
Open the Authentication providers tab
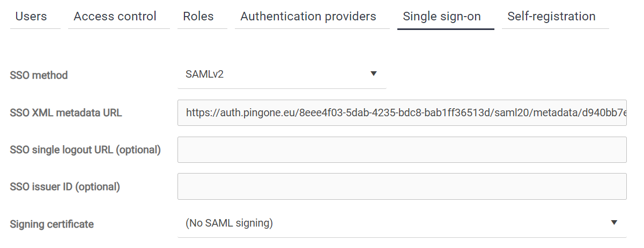pos(308,17)
